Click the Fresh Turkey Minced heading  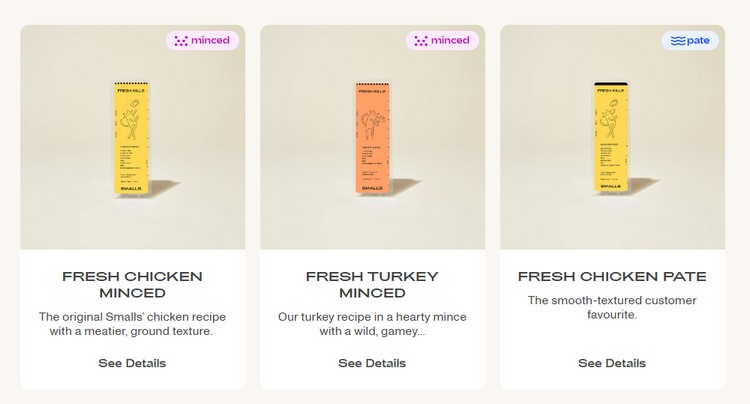pos(372,284)
